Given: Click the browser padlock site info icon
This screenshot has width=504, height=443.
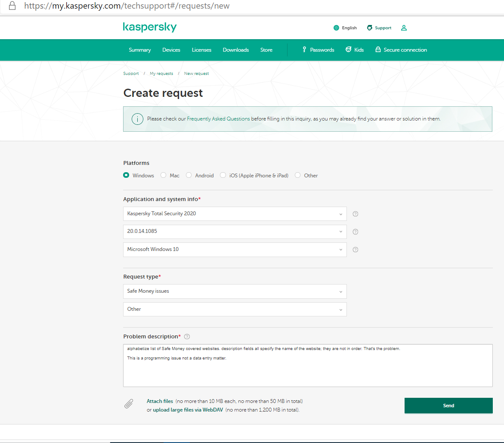Looking at the screenshot, I should point(12,6).
